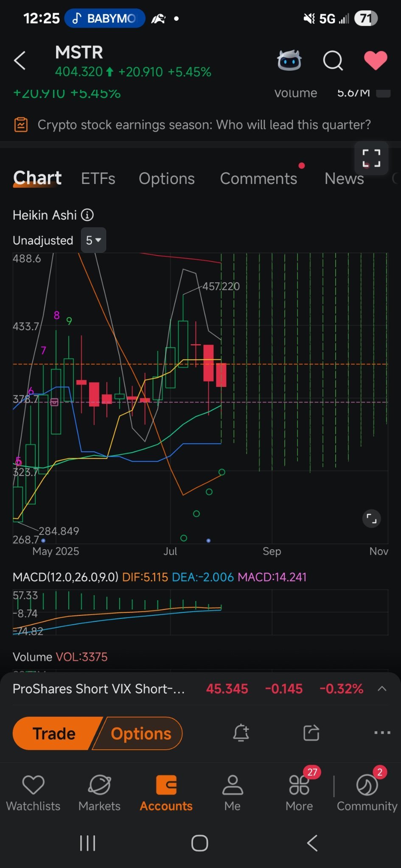Expand the chart with corner icon
Viewport: 401px width, 868px height.
(372, 518)
